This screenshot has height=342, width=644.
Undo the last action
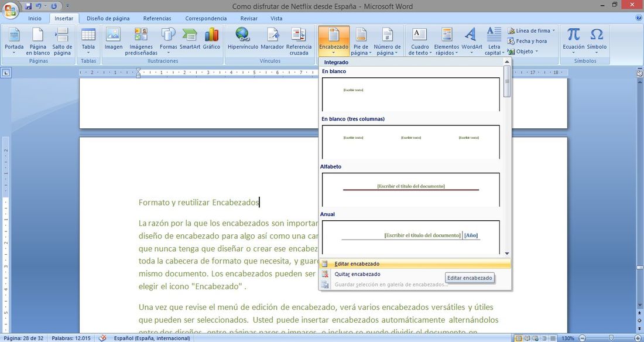click(x=39, y=6)
